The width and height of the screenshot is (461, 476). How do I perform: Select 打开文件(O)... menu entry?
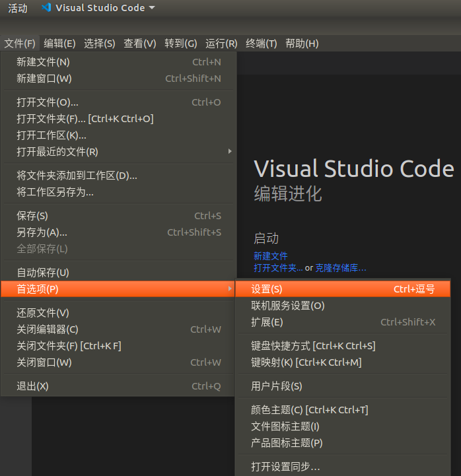click(119, 102)
